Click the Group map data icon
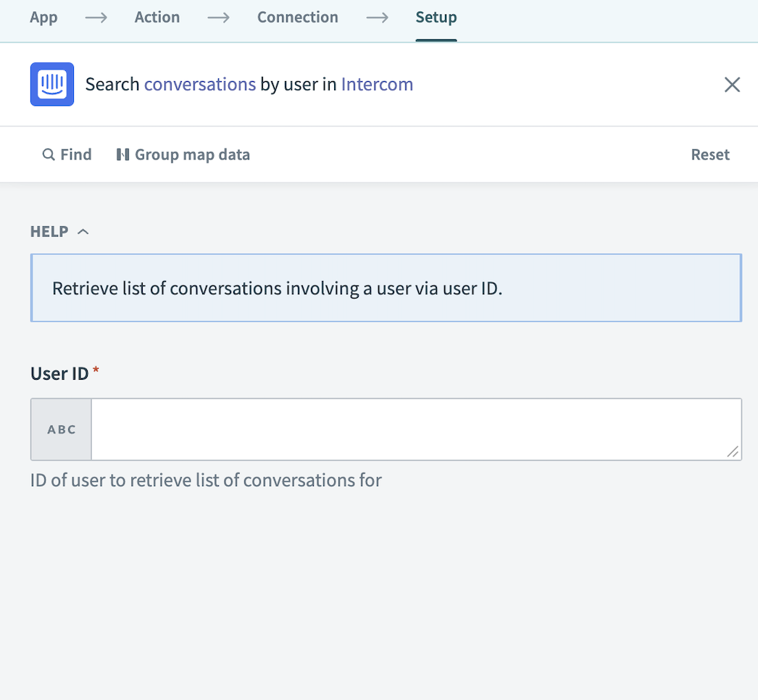758x700 pixels. click(123, 154)
